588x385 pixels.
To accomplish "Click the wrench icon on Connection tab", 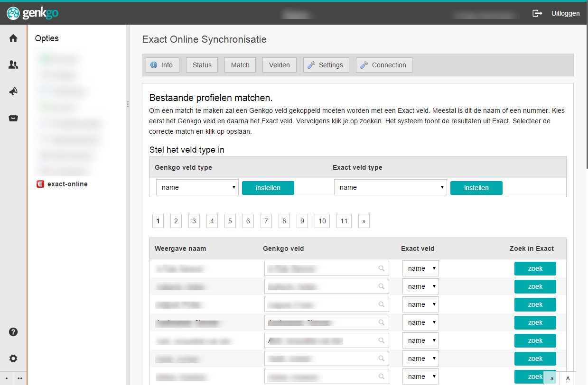I will pyautogui.click(x=364, y=65).
